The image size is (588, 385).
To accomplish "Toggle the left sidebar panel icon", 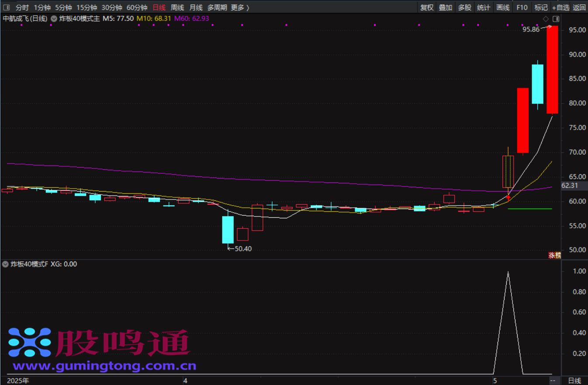I will (x=6, y=7).
